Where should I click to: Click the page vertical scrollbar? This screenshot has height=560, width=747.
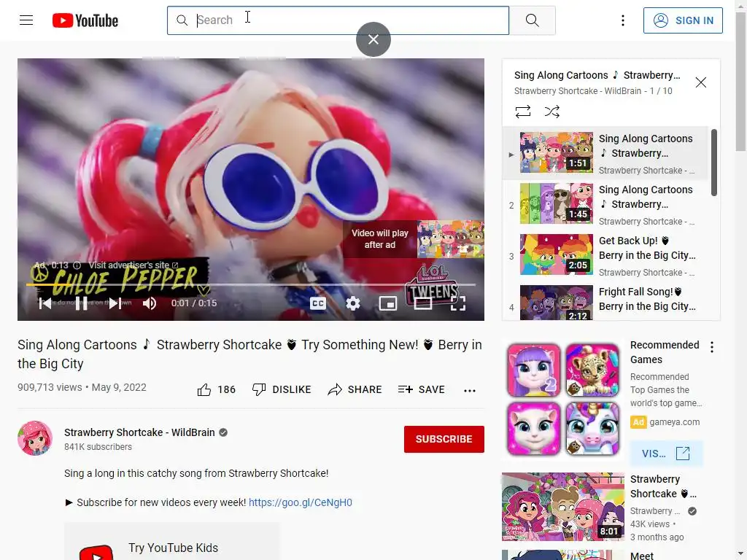[x=740, y=81]
